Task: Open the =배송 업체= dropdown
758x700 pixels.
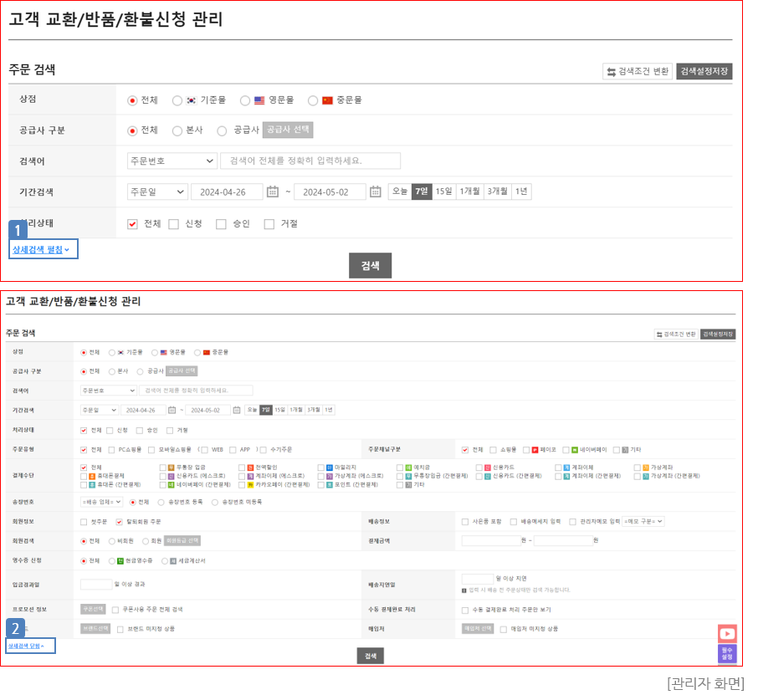Action: pos(101,502)
